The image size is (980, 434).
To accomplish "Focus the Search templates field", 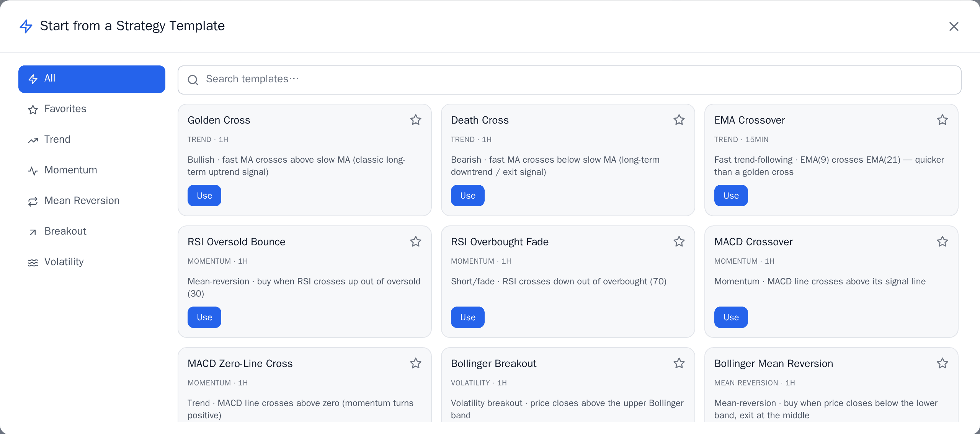I will tap(569, 80).
